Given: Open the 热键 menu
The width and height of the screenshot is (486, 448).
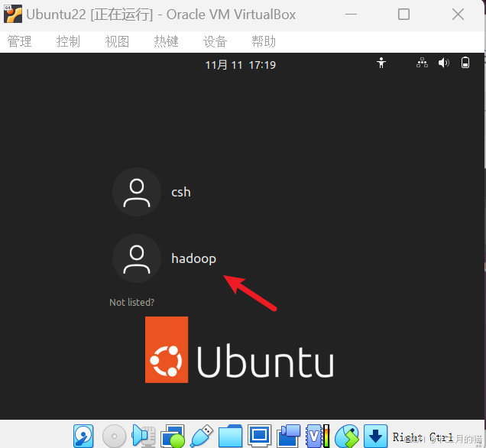Looking at the screenshot, I should click(166, 41).
